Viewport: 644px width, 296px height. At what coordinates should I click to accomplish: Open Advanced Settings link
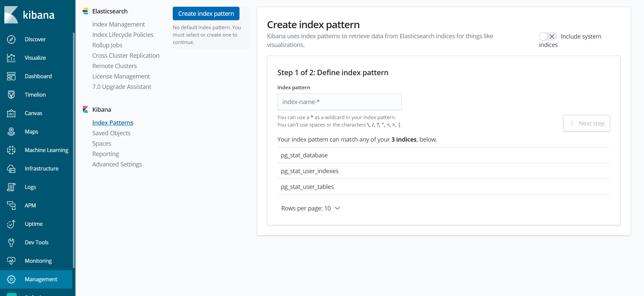[117, 164]
